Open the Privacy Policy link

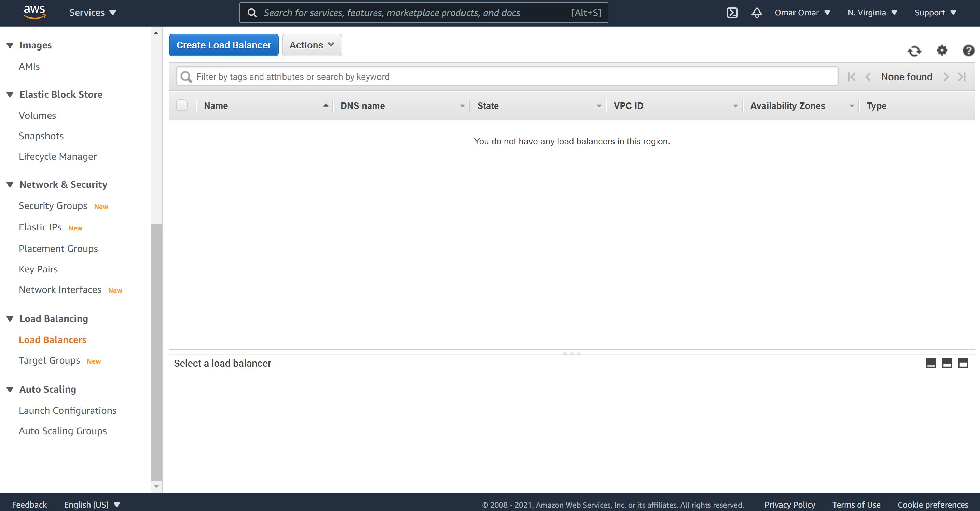790,505
